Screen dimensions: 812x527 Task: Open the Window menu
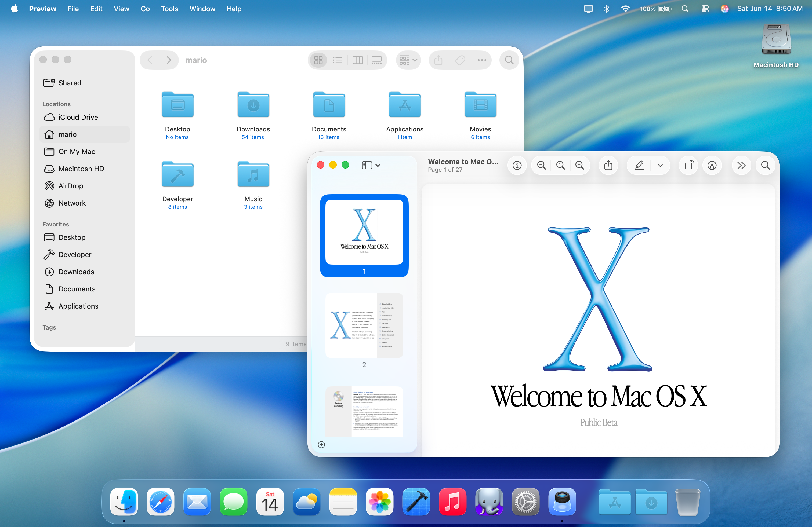(202, 9)
